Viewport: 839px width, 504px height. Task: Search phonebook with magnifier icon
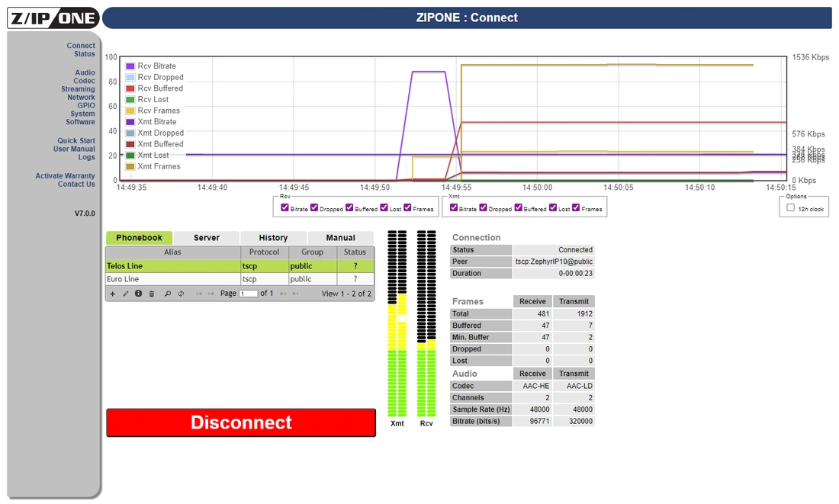click(168, 294)
